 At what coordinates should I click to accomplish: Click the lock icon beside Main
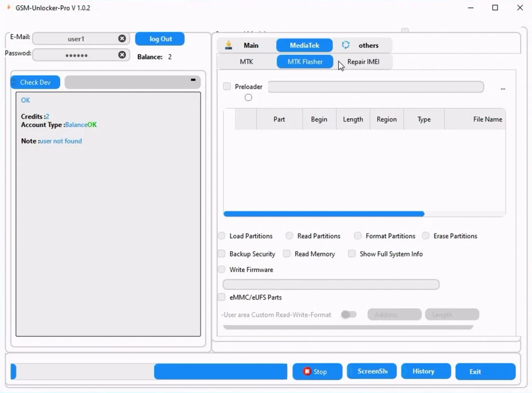point(229,46)
